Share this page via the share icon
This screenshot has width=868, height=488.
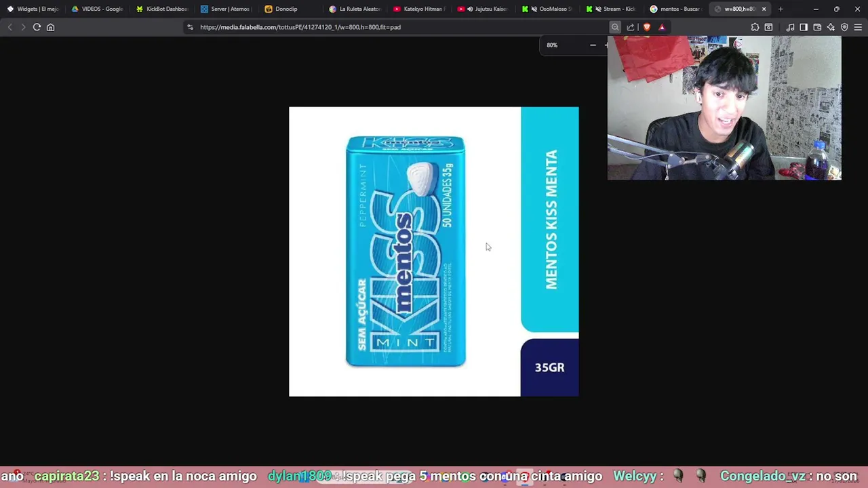pos(631,27)
